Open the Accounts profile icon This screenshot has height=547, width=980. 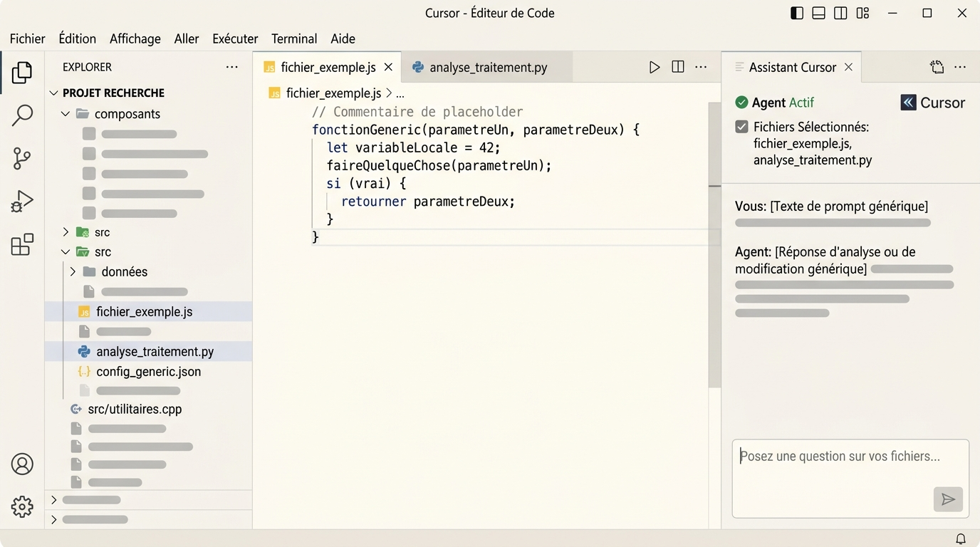[x=22, y=464]
